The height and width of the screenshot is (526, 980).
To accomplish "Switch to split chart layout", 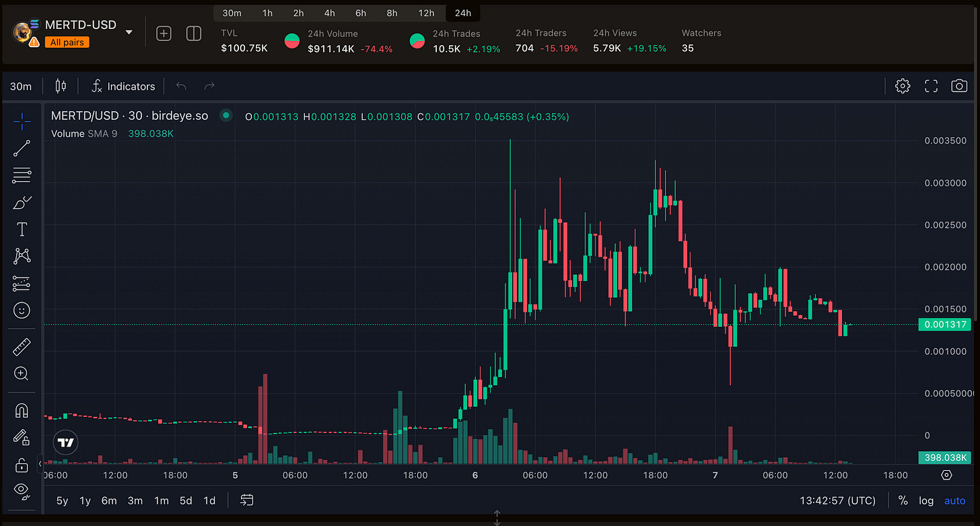I will click(x=194, y=33).
